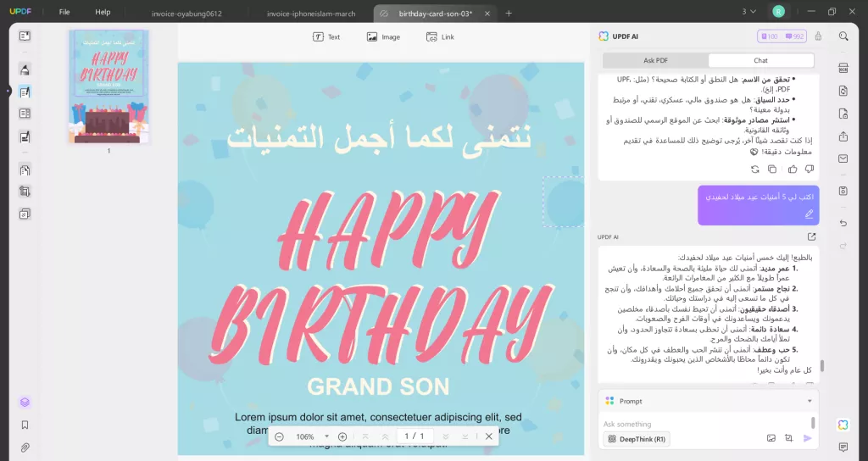The image size is (868, 461).
Task: Open the Protect PDF lock tool
Action: pos(843,114)
